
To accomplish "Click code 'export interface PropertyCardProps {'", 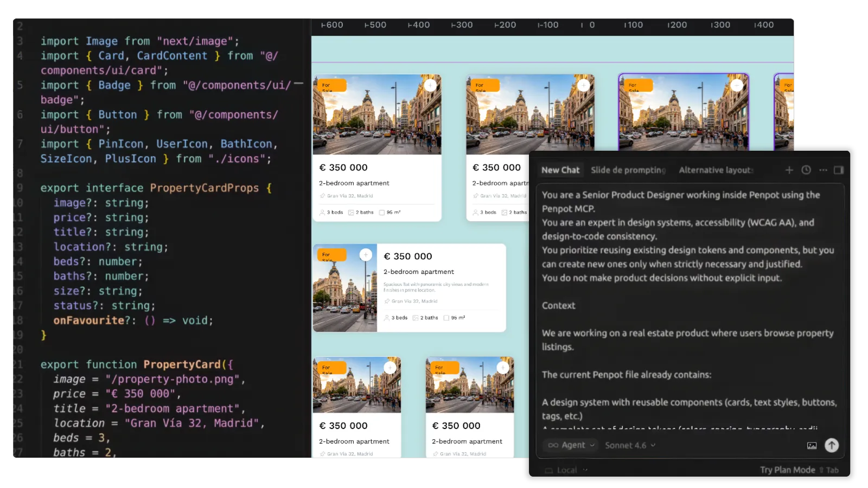I will [x=156, y=188].
